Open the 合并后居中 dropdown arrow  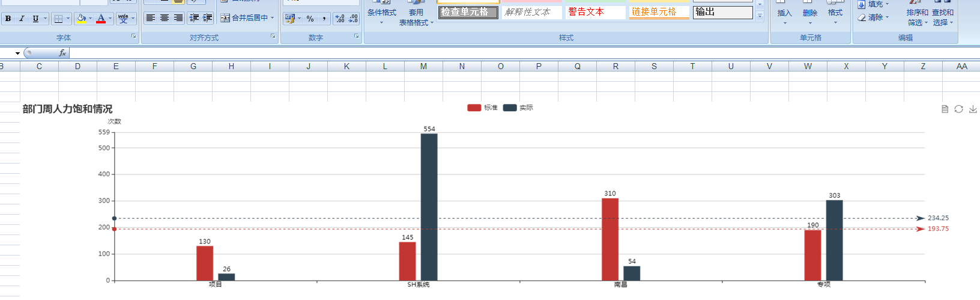(x=273, y=18)
